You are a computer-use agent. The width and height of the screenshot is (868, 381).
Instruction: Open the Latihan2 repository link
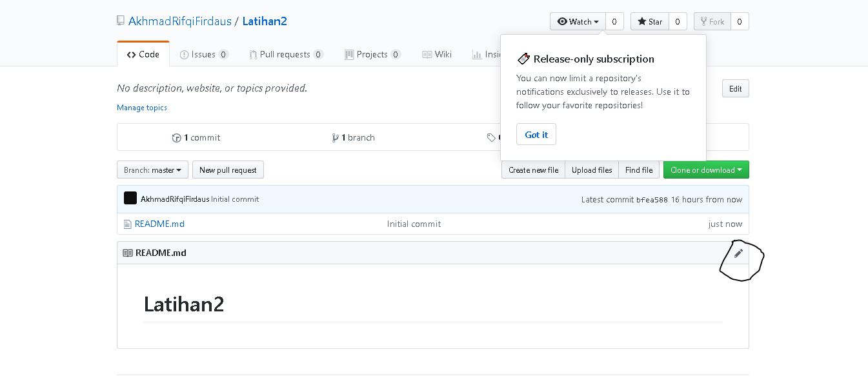tap(265, 21)
